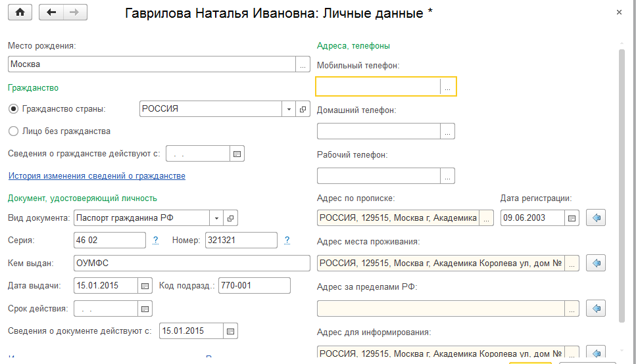Go back with the left arrow
Image resolution: width=636 pixels, height=364 pixels.
tap(51, 12)
